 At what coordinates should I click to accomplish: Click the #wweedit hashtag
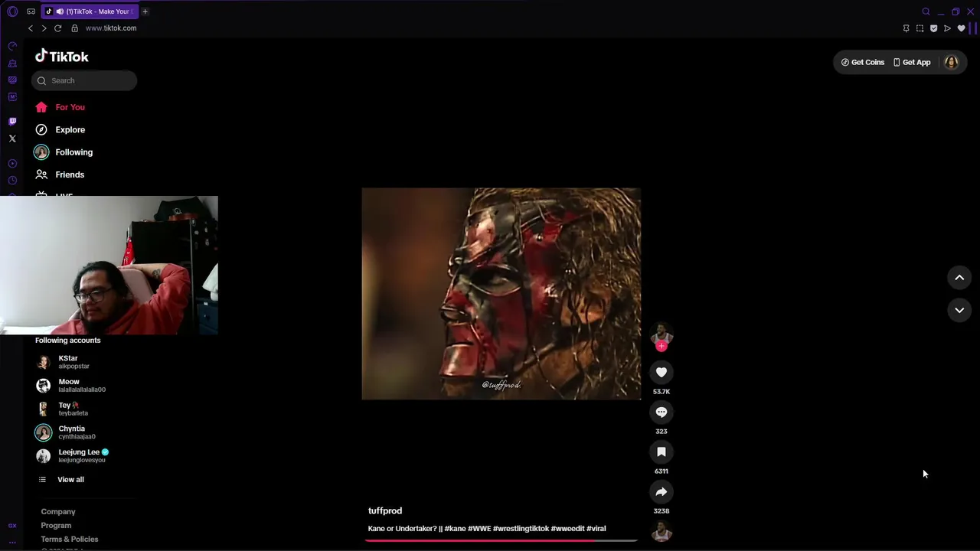click(567, 529)
